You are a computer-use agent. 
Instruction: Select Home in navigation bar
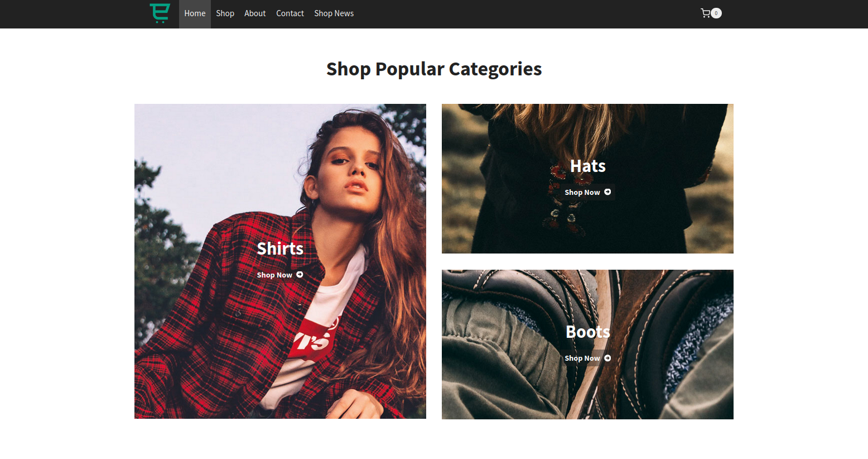(x=195, y=13)
